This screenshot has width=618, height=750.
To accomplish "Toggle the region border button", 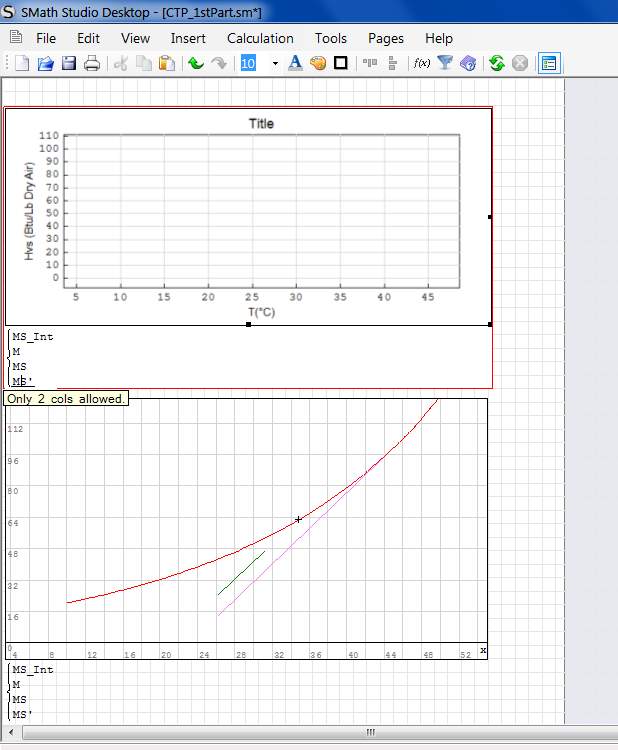I will coord(341,63).
